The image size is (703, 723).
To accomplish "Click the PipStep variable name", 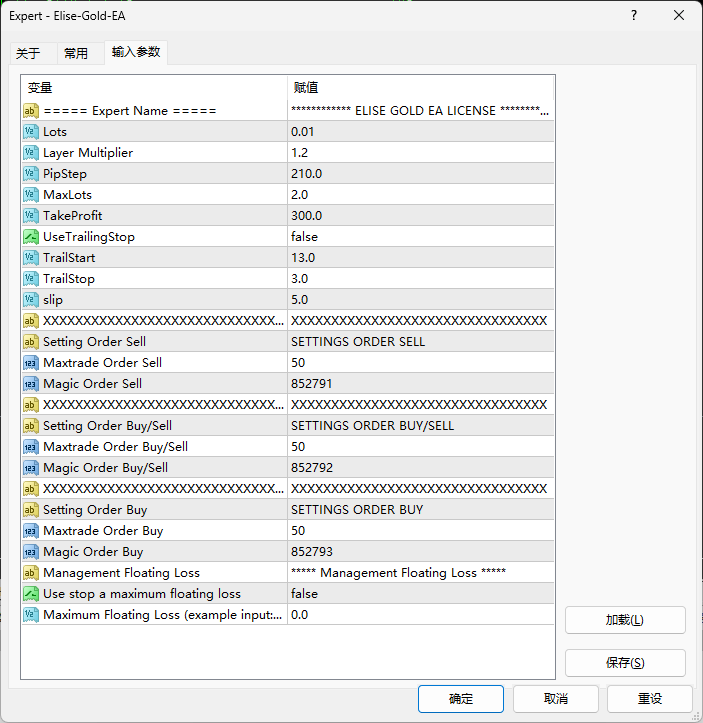I will pyautogui.click(x=65, y=174).
